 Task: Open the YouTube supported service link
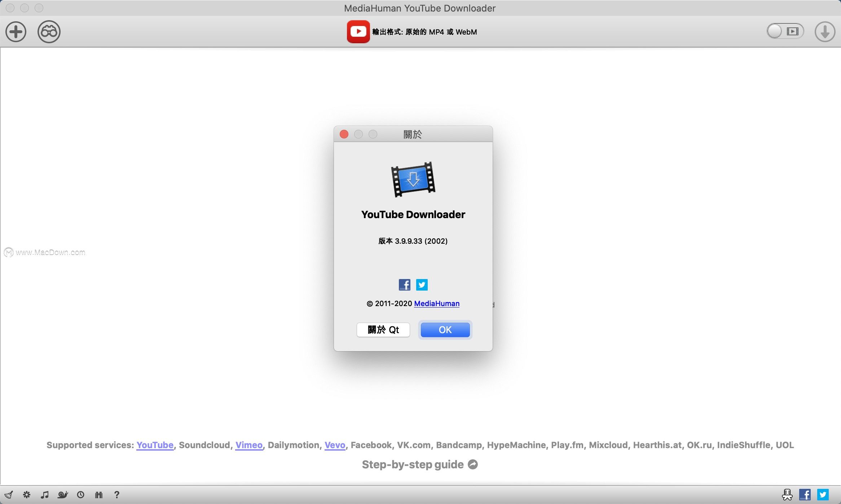[x=155, y=445]
